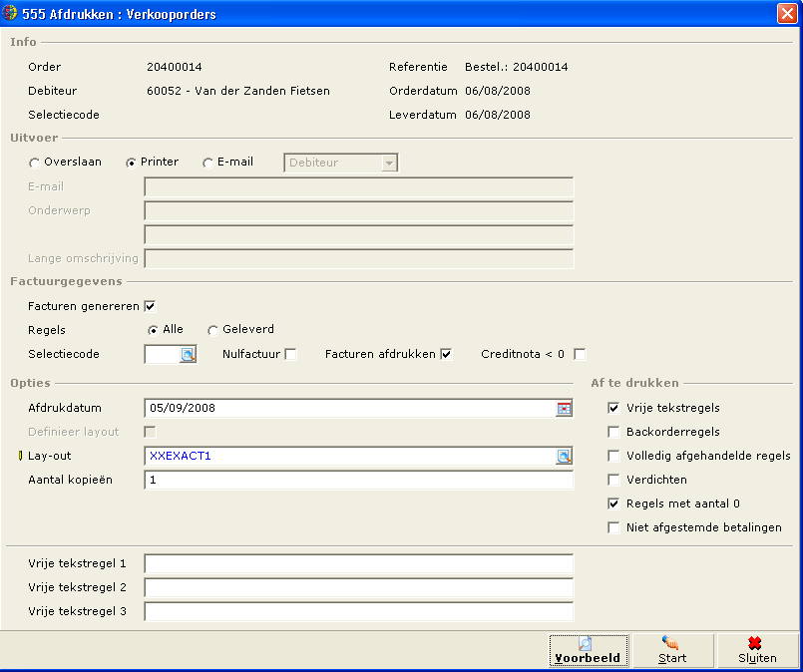Image resolution: width=803 pixels, height=672 pixels.
Task: Toggle Regels met aantal 0 checkbox
Action: click(613, 504)
